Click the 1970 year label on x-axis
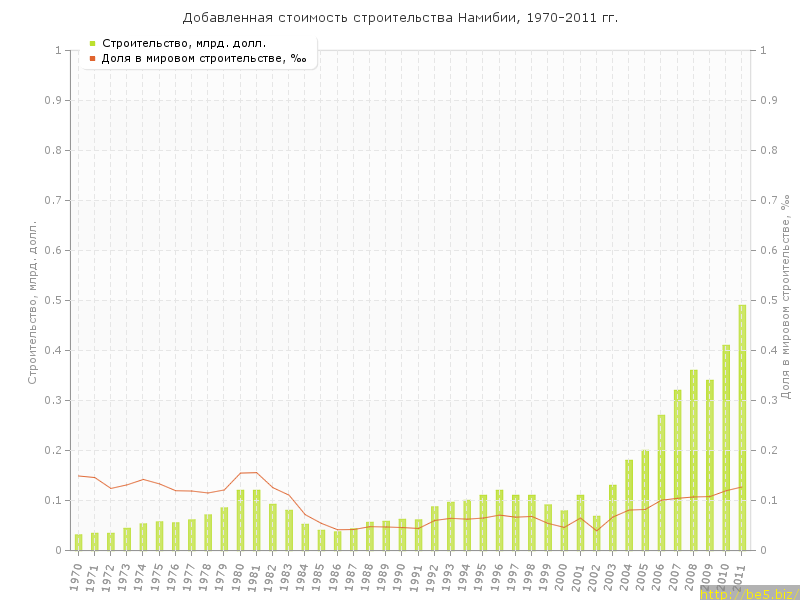Image resolution: width=800 pixels, height=600 pixels. (x=77, y=575)
